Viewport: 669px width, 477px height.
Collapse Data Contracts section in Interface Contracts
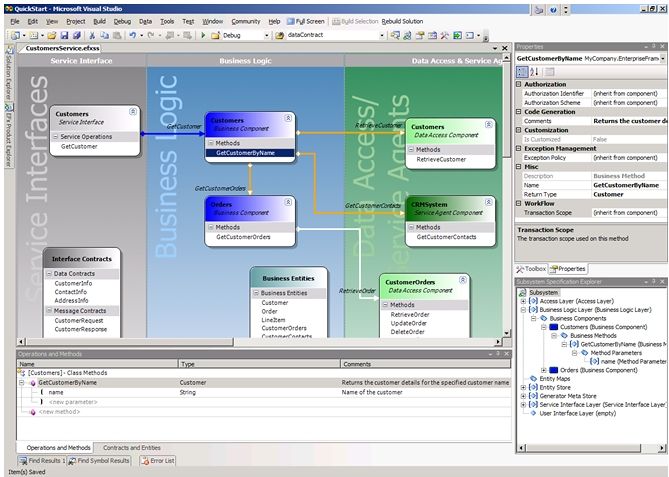point(49,273)
